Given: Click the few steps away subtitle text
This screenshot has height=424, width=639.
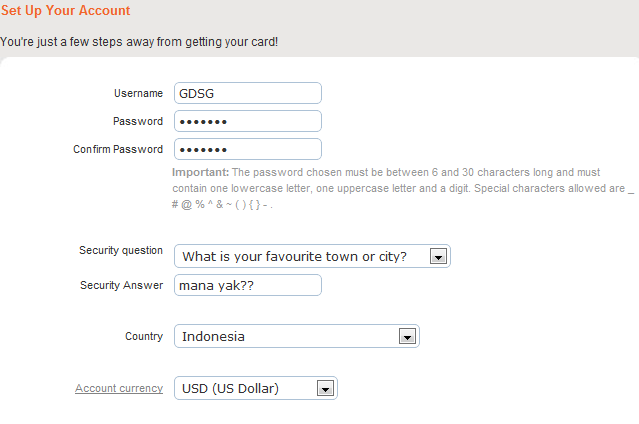Looking at the screenshot, I should (x=139, y=41).
